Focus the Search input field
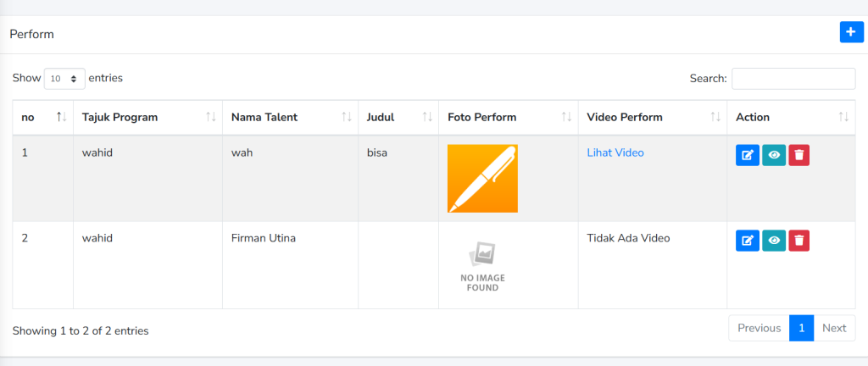Screen dimensions: 868x366 tap(793, 79)
